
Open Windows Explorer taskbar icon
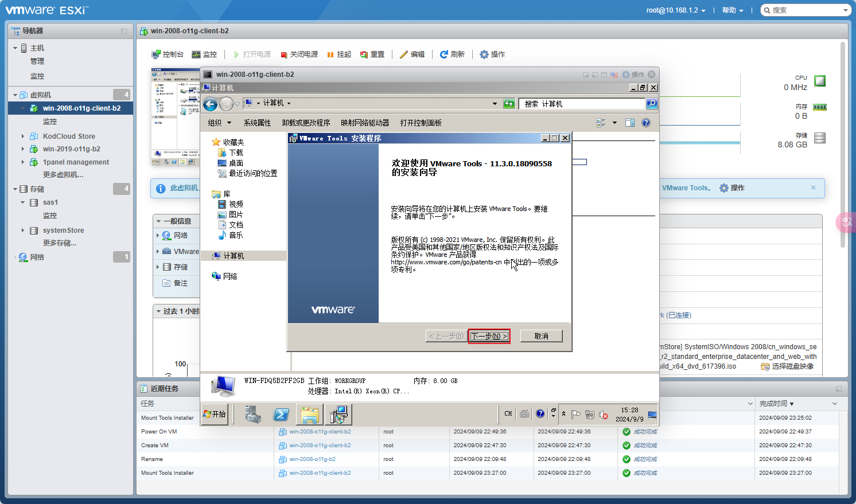[310, 414]
